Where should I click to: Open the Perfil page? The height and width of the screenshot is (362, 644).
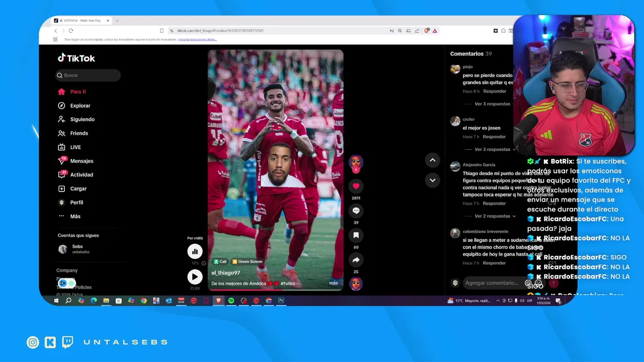[x=70, y=203]
